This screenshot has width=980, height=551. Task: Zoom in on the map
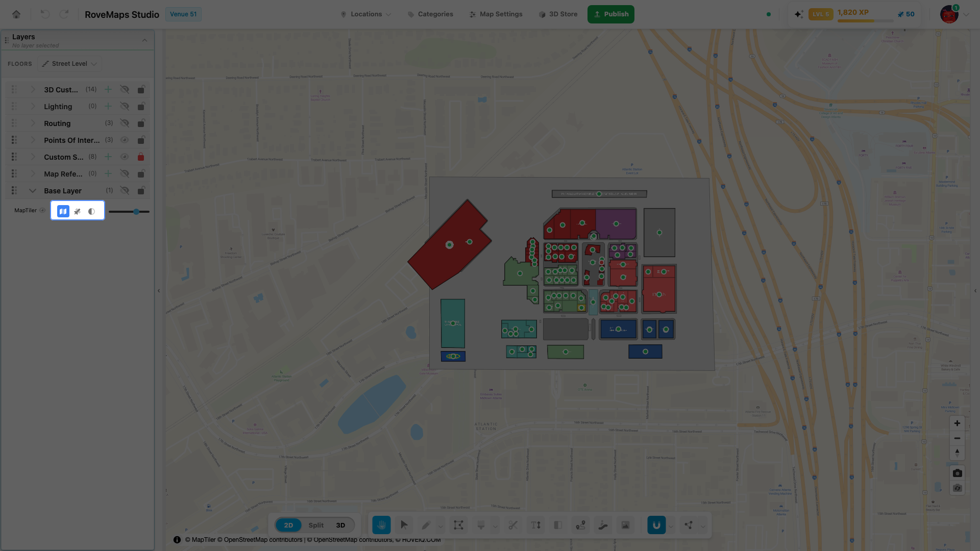click(957, 423)
